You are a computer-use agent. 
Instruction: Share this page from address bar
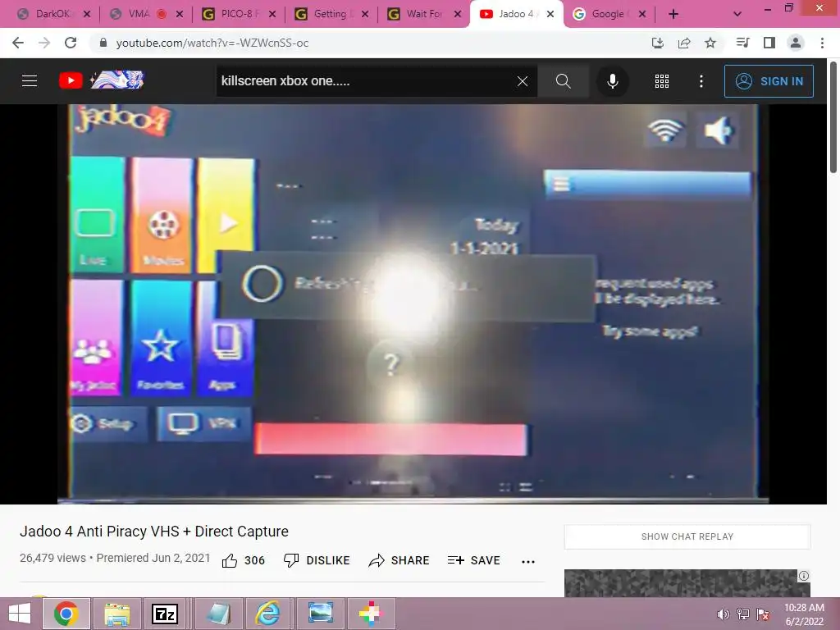click(x=684, y=43)
